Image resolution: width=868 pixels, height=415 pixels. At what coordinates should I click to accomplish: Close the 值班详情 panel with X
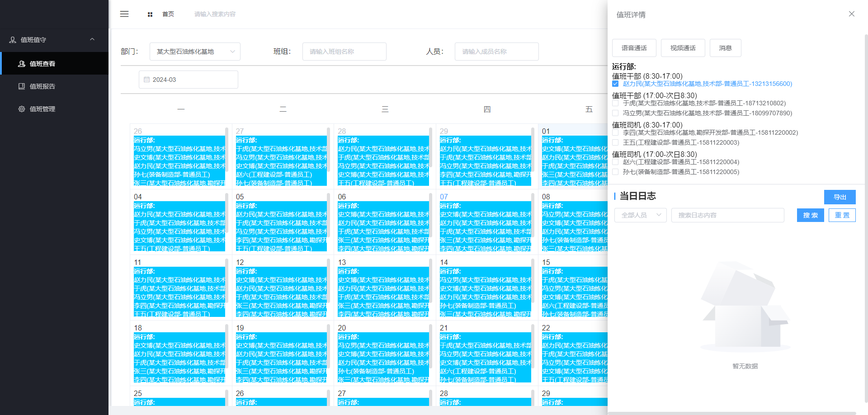pyautogui.click(x=851, y=14)
